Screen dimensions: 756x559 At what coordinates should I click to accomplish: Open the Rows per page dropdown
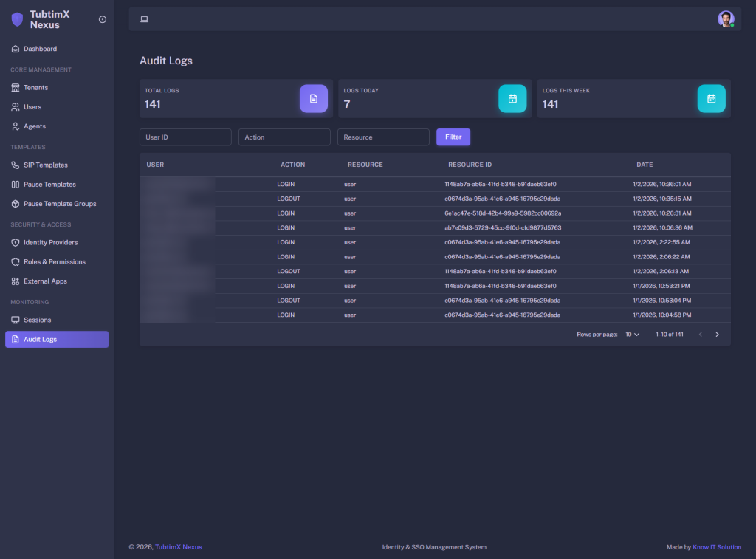[632, 334]
